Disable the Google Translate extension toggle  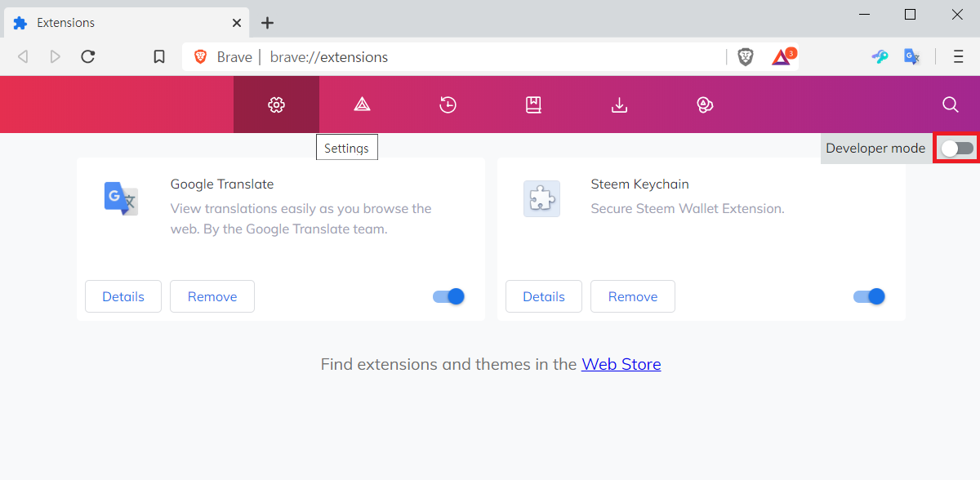(x=449, y=296)
